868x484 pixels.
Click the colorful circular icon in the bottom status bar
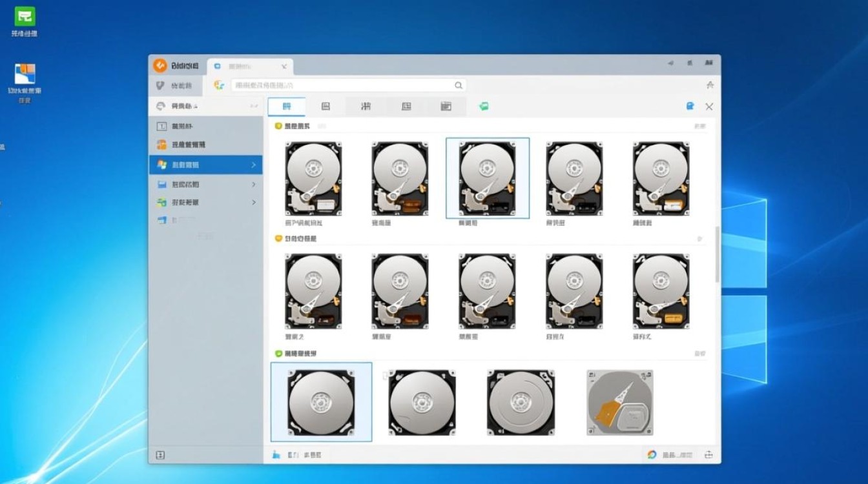point(652,454)
